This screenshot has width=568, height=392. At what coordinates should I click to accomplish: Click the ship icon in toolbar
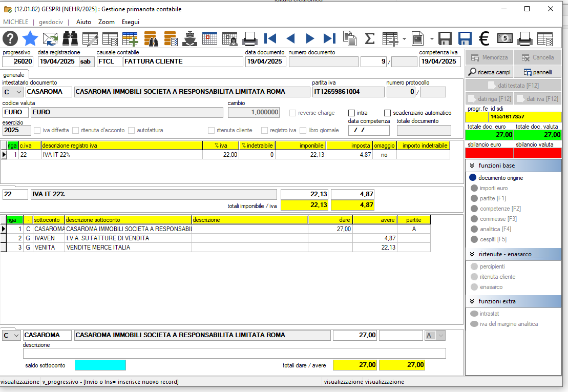coord(190,38)
